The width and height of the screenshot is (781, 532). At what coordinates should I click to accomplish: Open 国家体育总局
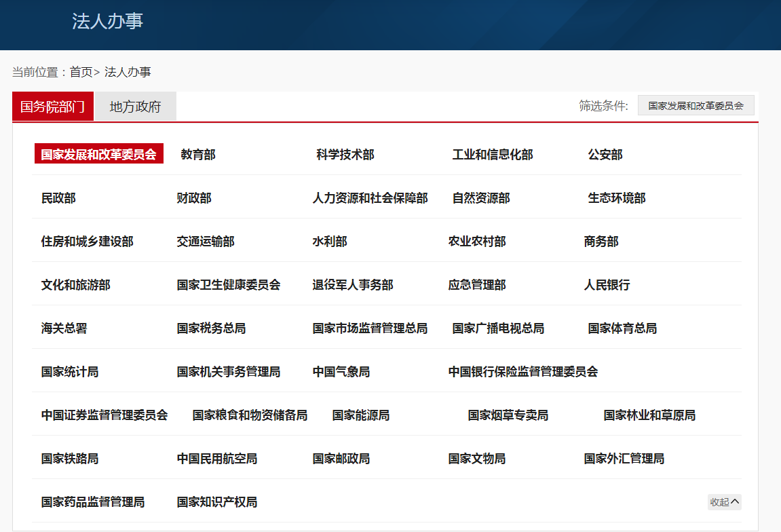[623, 328]
